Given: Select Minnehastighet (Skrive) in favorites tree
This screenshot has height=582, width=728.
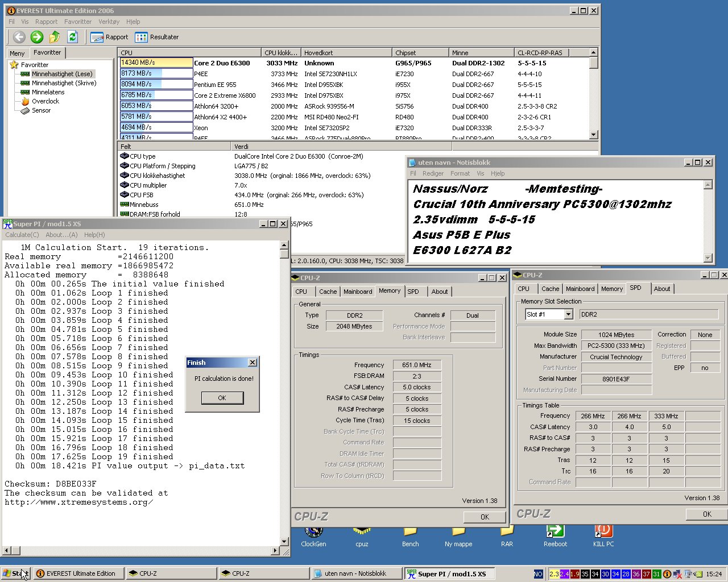Looking at the screenshot, I should pyautogui.click(x=59, y=83).
